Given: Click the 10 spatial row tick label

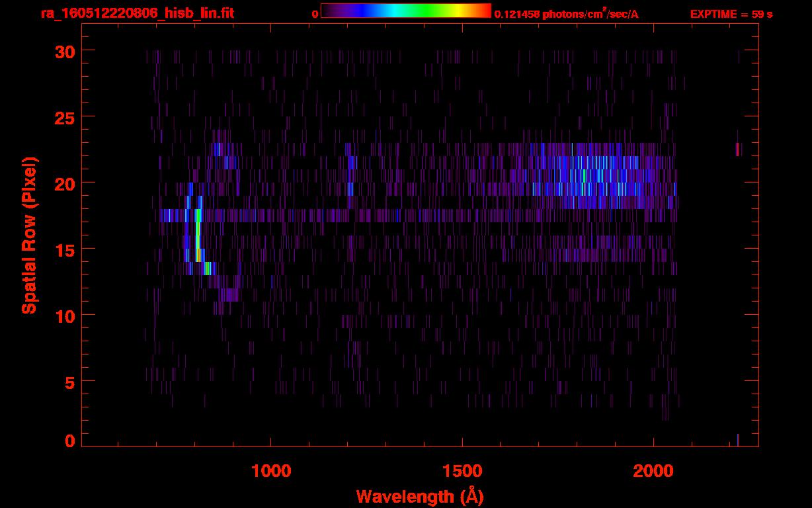Looking at the screenshot, I should point(64,316).
